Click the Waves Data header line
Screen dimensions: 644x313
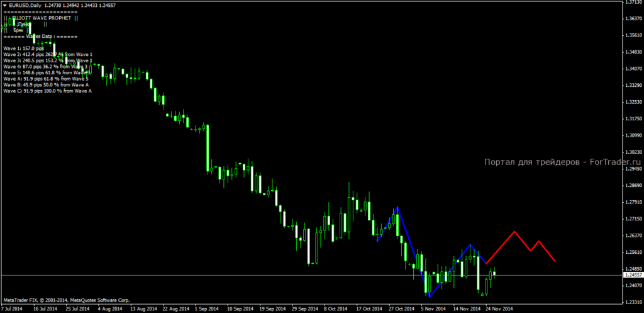point(40,36)
